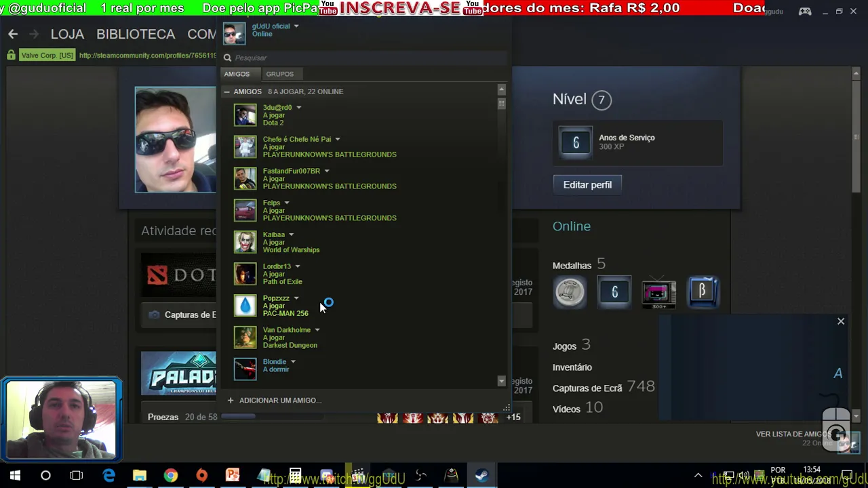Screen dimensions: 868x488
Task: Open dropdown next to gUdU oficial name
Action: point(296,26)
